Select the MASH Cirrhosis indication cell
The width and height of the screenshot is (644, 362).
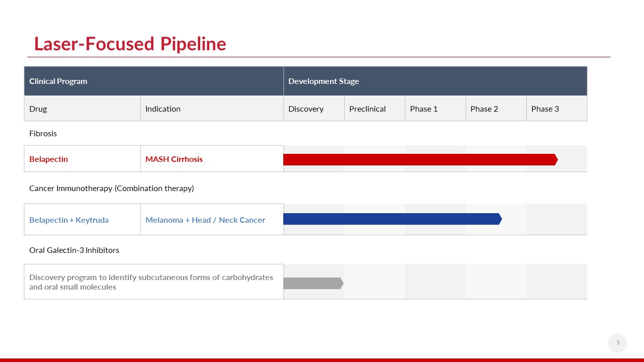tap(211, 159)
